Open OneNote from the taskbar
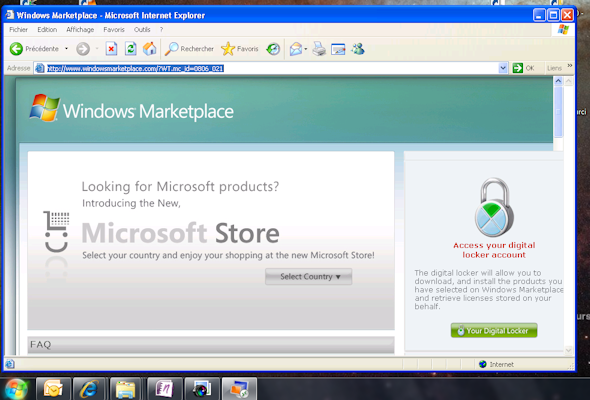Image resolution: width=590 pixels, height=400 pixels. 164,389
